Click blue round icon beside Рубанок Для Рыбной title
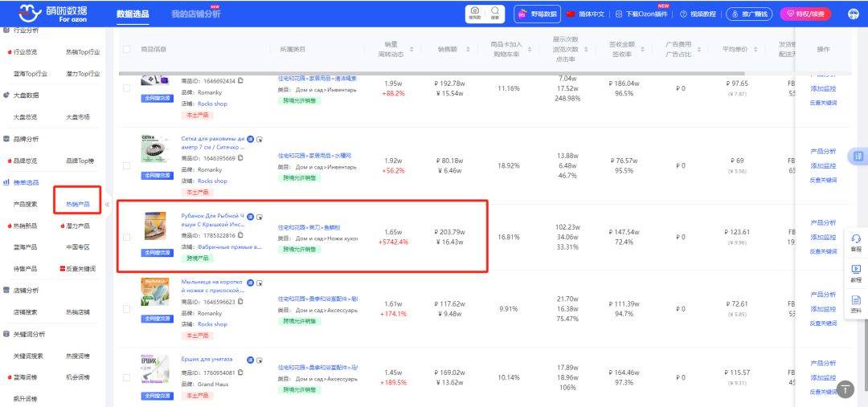Viewport: 868px width, 407px height. point(250,216)
